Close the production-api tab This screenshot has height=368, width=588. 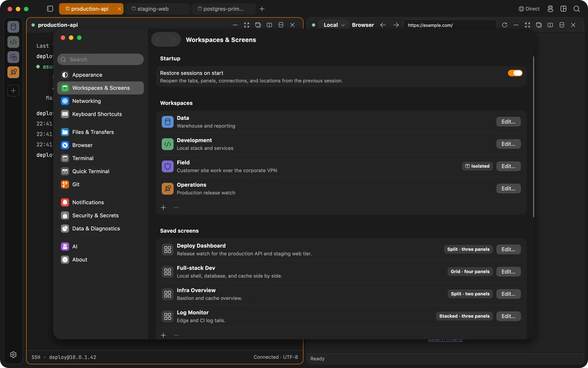[x=119, y=9]
